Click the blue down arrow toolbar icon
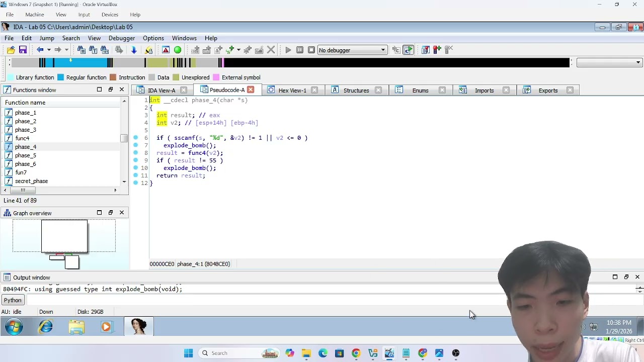This screenshot has width=644, height=362. tap(134, 50)
